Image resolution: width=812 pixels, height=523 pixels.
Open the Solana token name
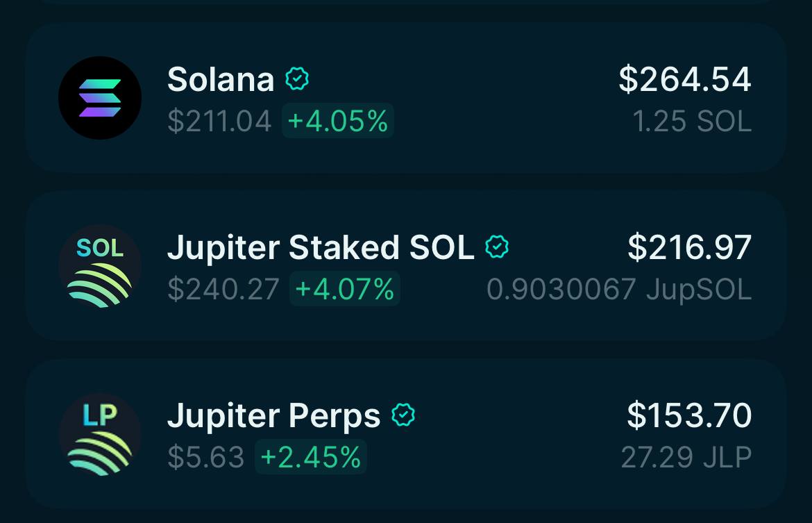pyautogui.click(x=221, y=80)
